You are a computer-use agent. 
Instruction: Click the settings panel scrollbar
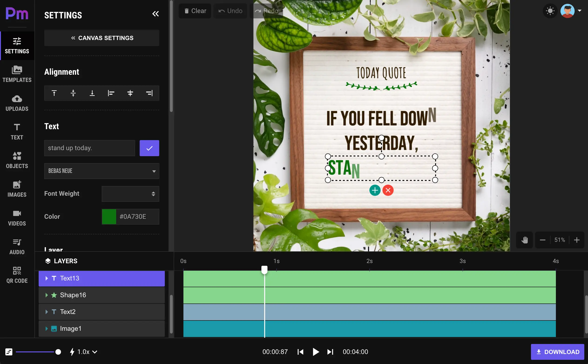pos(171,56)
